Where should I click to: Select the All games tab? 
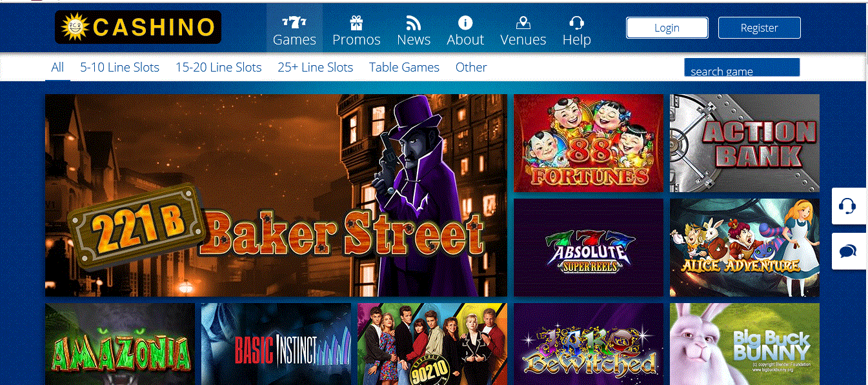pyautogui.click(x=57, y=67)
